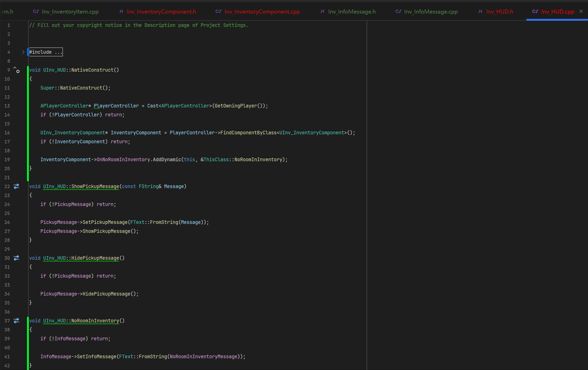The width and height of the screenshot is (588, 370).
Task: Click the C++ file icon on the Inv_InventoryItem.cpp tab
Action: (36, 12)
